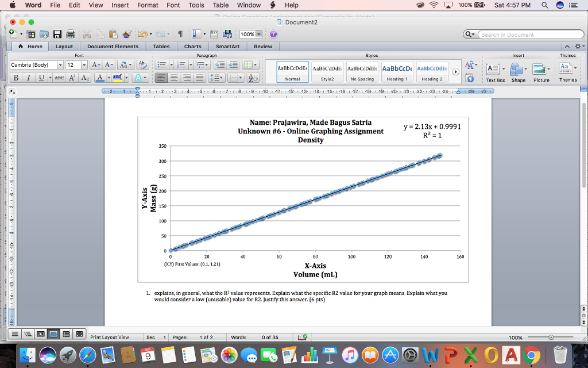Click the Clear Formatting eraser icon
This screenshot has width=588, height=368.
click(144, 65)
